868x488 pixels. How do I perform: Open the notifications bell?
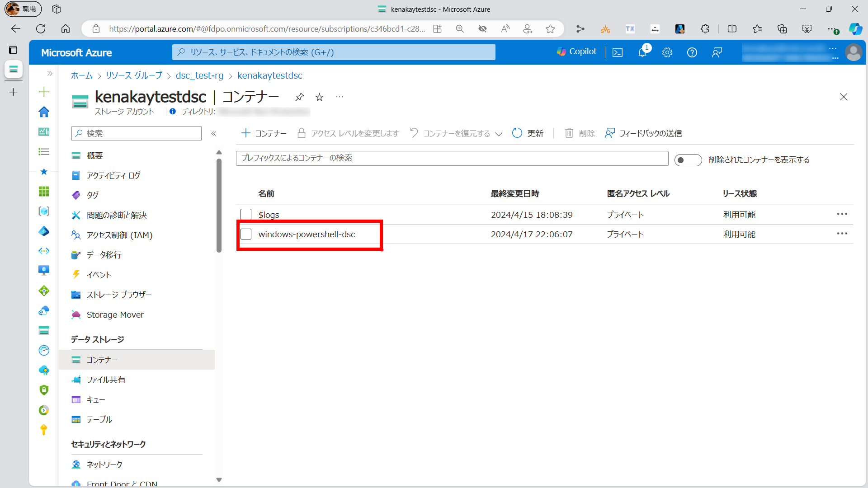pyautogui.click(x=642, y=52)
